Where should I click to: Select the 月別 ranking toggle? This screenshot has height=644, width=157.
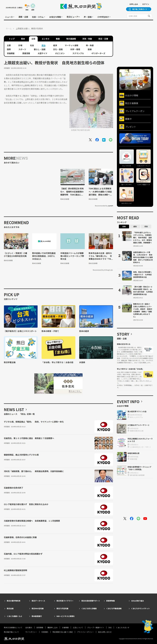click(146, 227)
